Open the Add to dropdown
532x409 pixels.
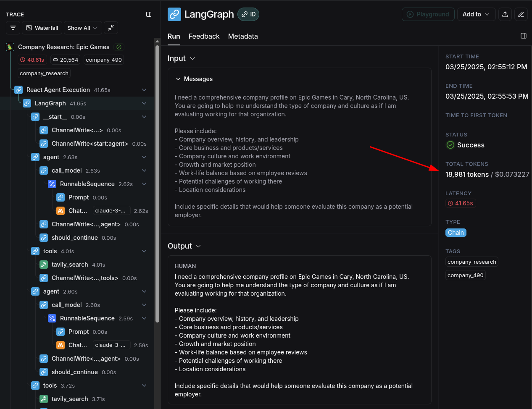click(x=476, y=14)
